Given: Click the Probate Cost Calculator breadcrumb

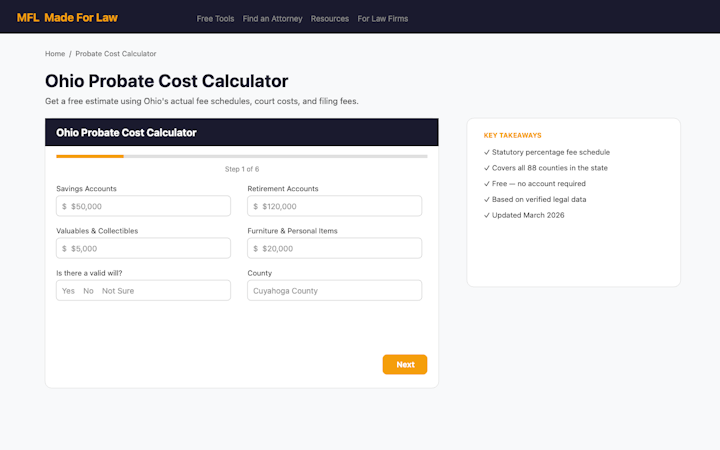Looking at the screenshot, I should (115, 54).
